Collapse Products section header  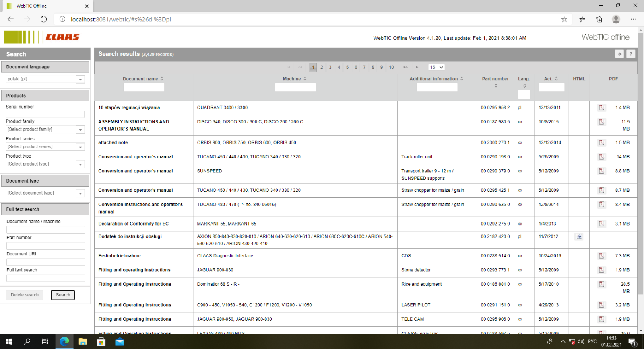(x=45, y=96)
